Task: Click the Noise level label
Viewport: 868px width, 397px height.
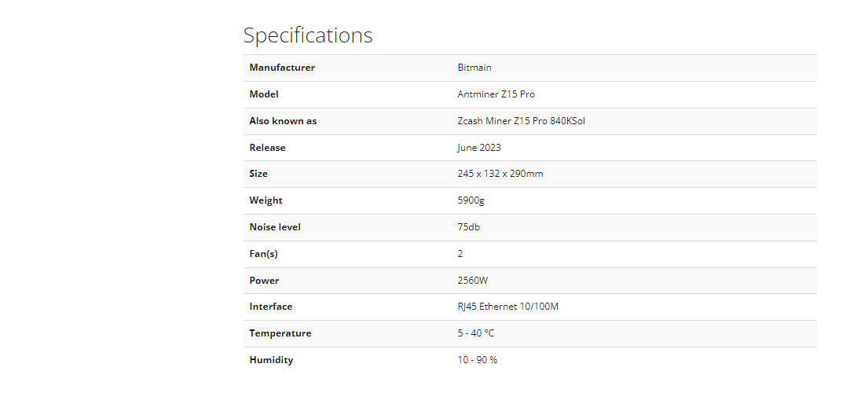Action: click(275, 227)
